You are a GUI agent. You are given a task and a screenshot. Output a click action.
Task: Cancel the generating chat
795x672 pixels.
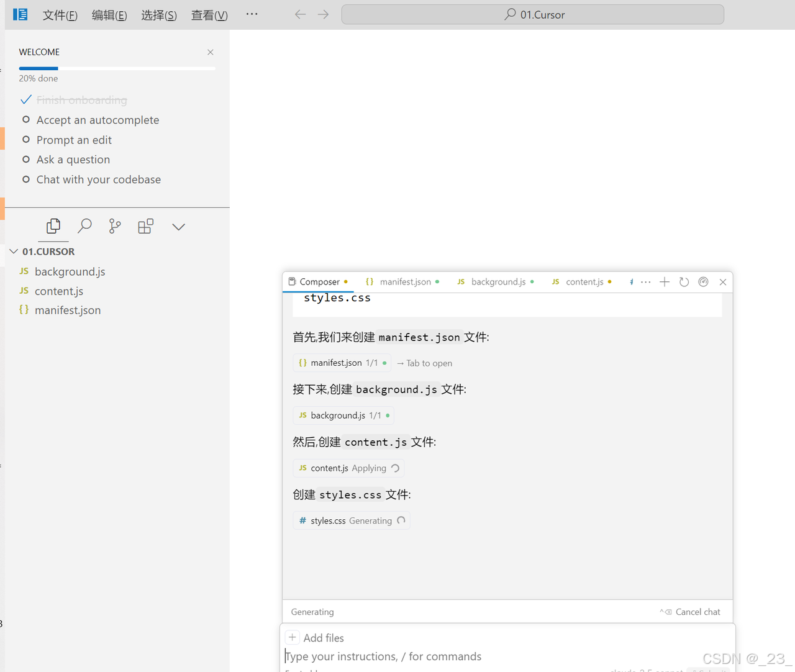pos(691,612)
